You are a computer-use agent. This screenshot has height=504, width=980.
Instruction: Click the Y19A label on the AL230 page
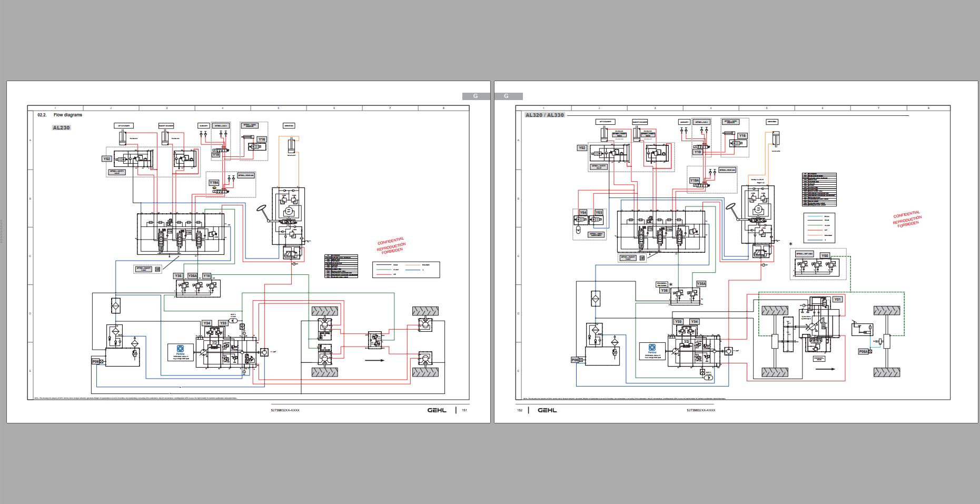pos(214,183)
